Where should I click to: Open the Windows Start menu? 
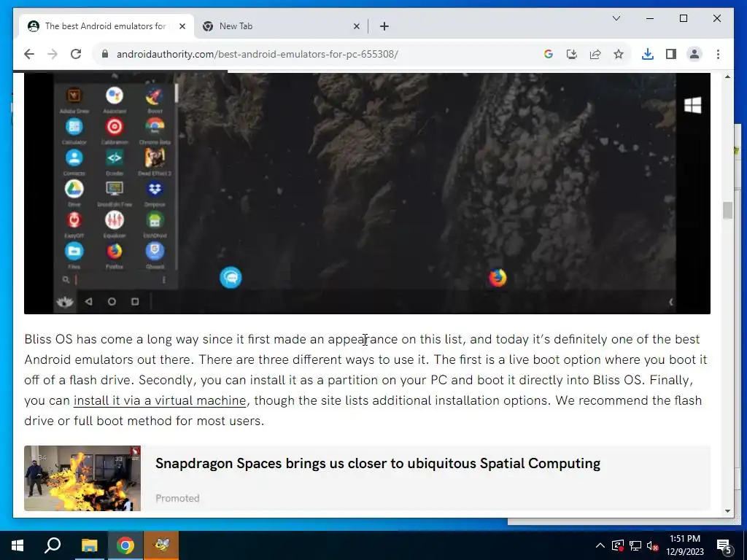coord(18,545)
